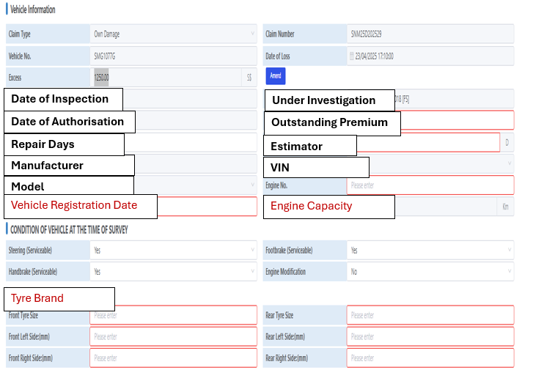Click the Rear Left Side (mm) field
Screen dimensions: 533x392
430,336
